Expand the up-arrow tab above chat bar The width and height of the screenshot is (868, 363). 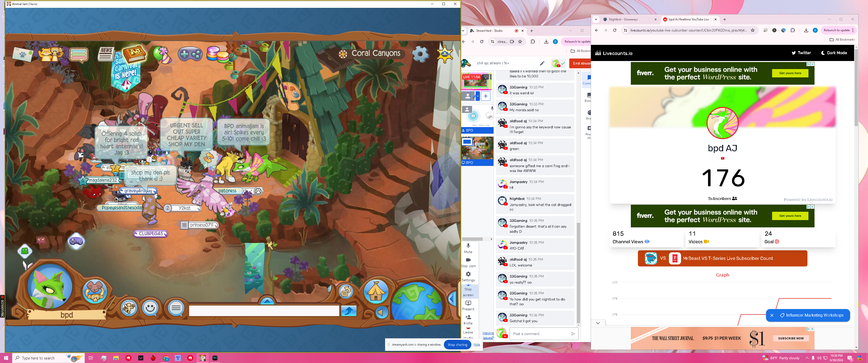[267, 301]
